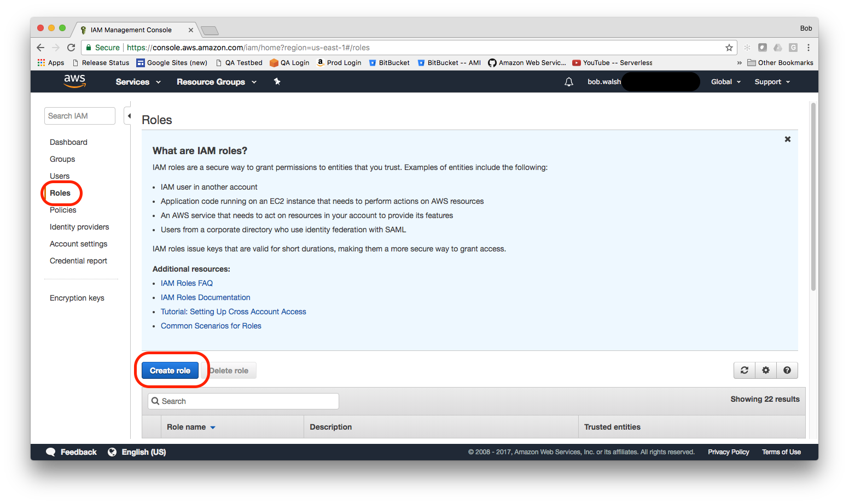Show more bookmarks with double chevron

(740, 63)
